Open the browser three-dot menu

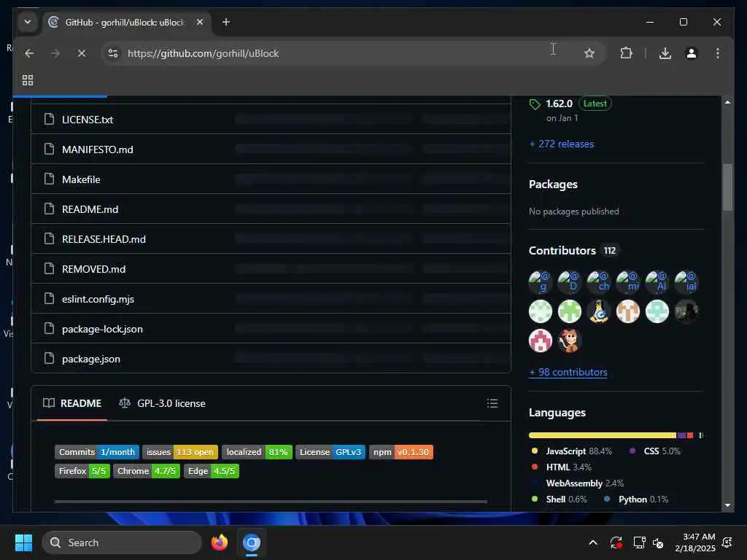[718, 53]
